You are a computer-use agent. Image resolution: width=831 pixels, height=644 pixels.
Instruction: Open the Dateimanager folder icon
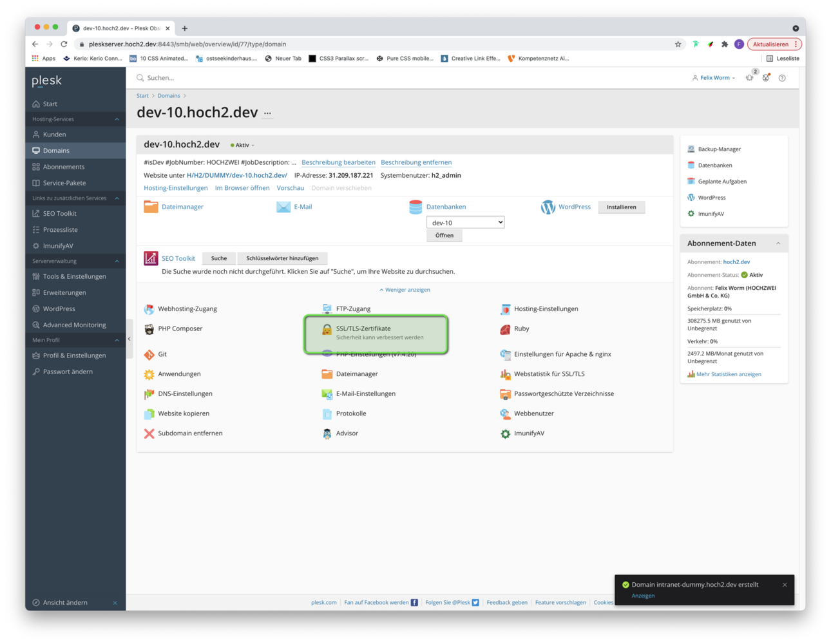coord(151,207)
